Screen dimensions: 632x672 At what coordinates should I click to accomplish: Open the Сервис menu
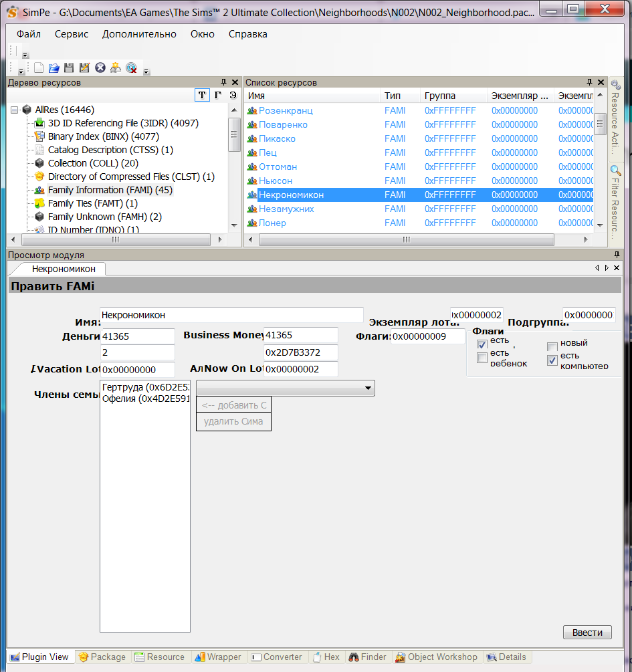71,34
